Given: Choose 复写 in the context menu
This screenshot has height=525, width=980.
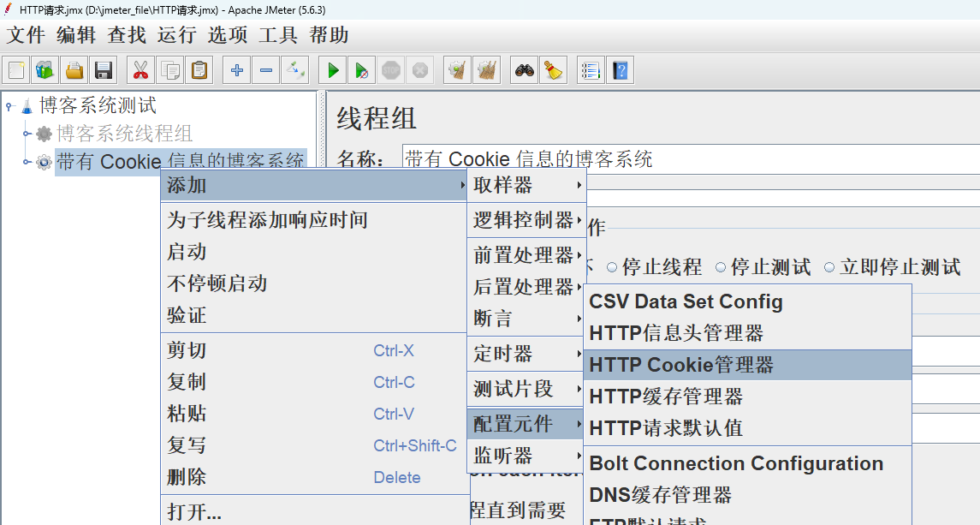Looking at the screenshot, I should click(314, 445).
